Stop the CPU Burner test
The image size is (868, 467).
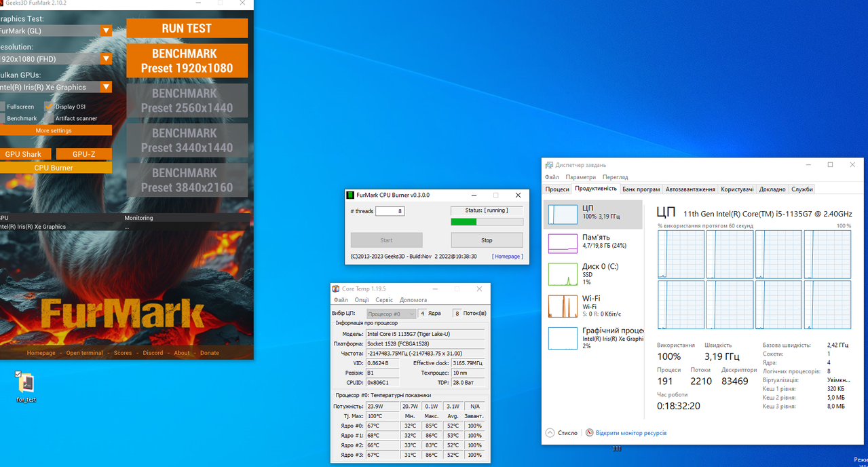coord(487,240)
